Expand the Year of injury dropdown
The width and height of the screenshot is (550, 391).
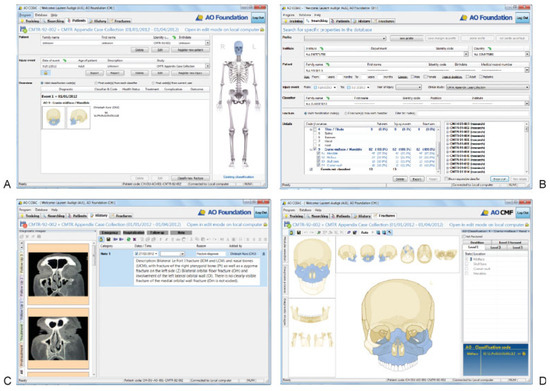click(x=409, y=87)
